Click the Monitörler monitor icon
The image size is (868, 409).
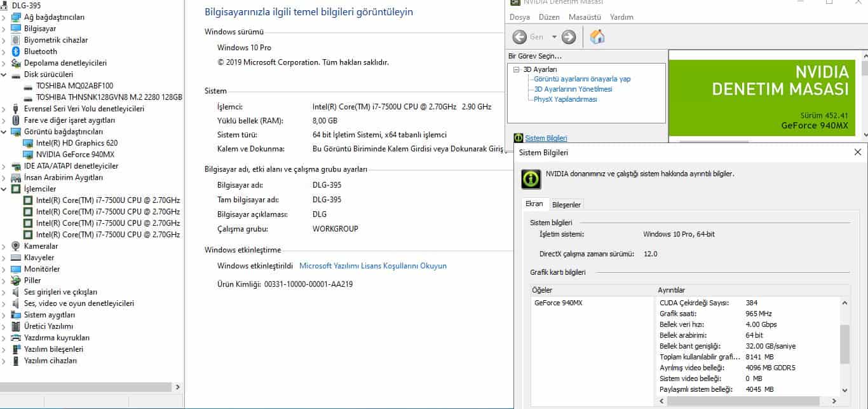tap(16, 269)
